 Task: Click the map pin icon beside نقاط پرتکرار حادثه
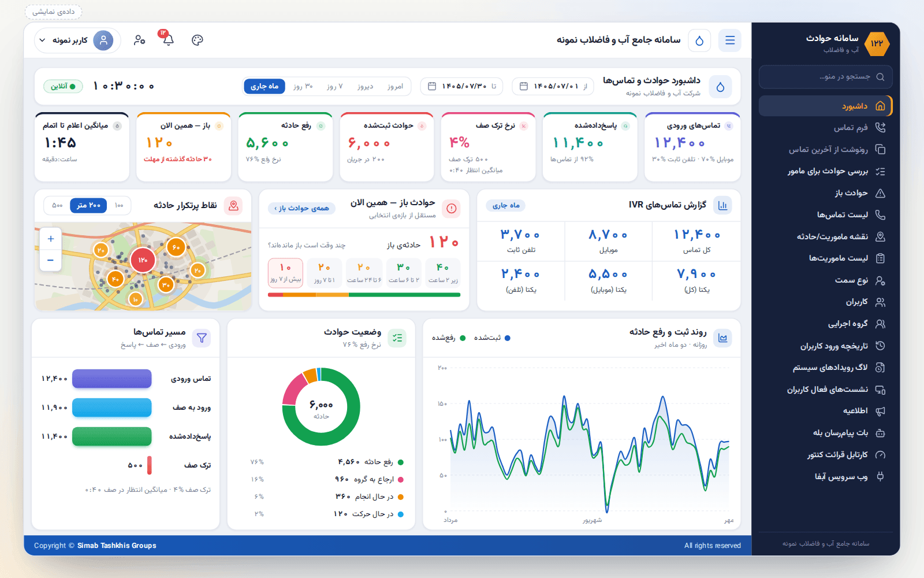click(233, 206)
